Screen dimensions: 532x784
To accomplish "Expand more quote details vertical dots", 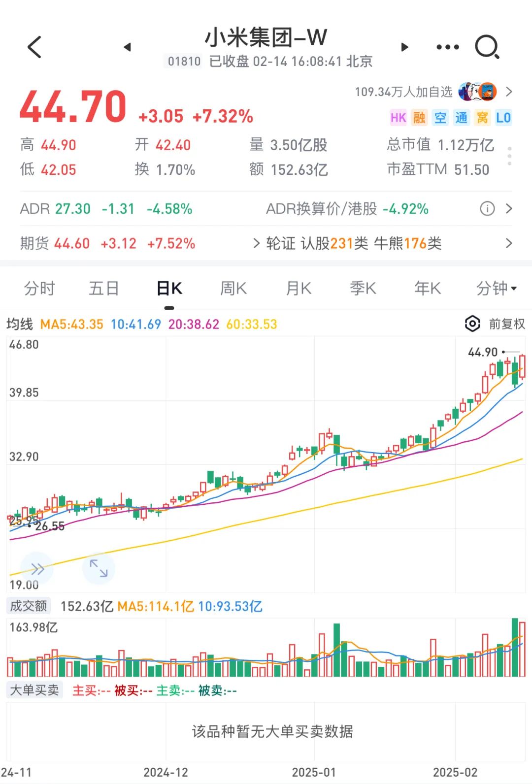I will tap(509, 156).
